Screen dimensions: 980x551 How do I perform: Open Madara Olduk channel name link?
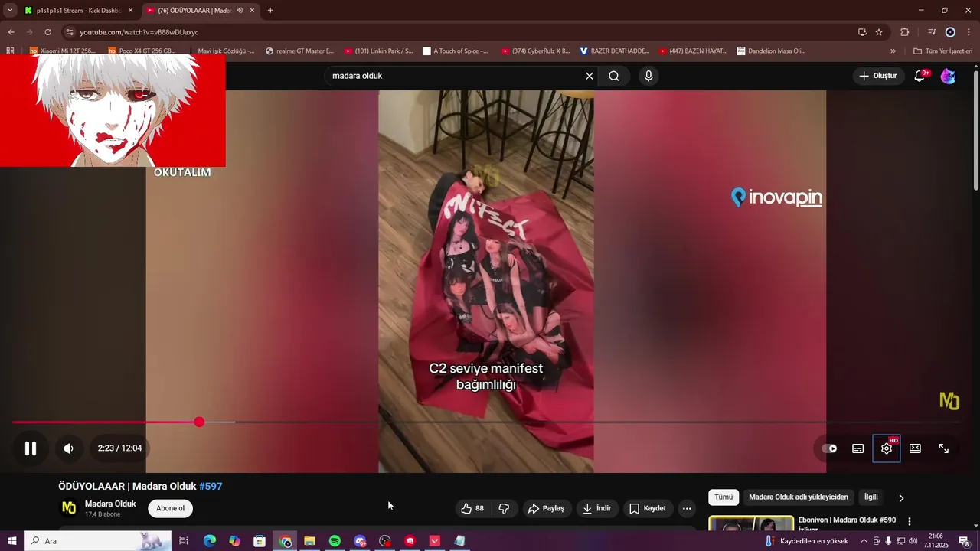(x=110, y=504)
